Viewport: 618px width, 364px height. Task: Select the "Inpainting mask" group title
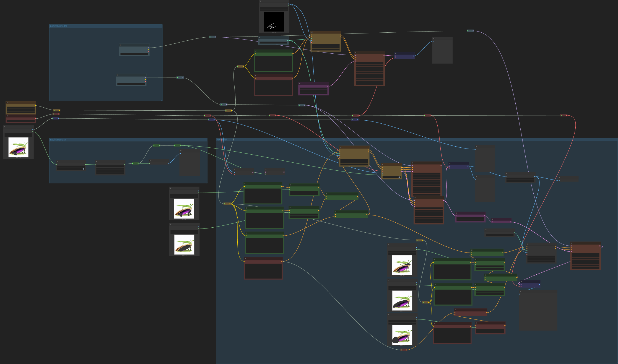point(58,140)
